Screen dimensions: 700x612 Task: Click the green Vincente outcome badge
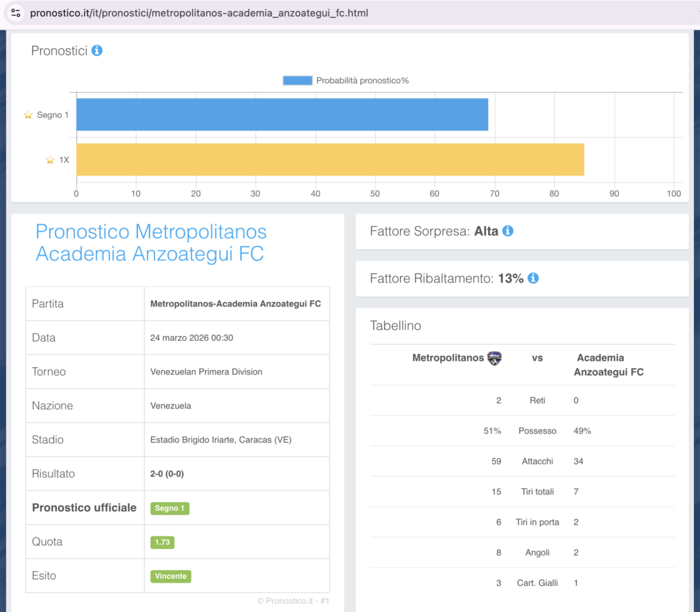click(171, 576)
